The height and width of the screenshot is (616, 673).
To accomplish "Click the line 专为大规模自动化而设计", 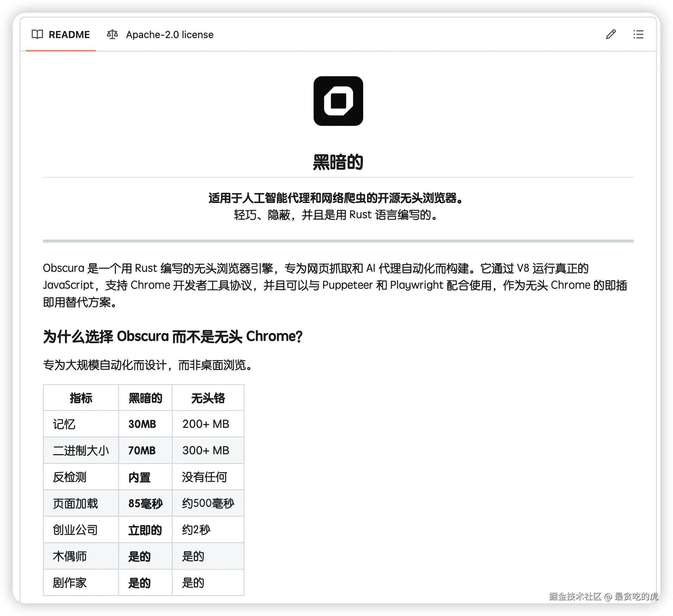I will [148, 365].
